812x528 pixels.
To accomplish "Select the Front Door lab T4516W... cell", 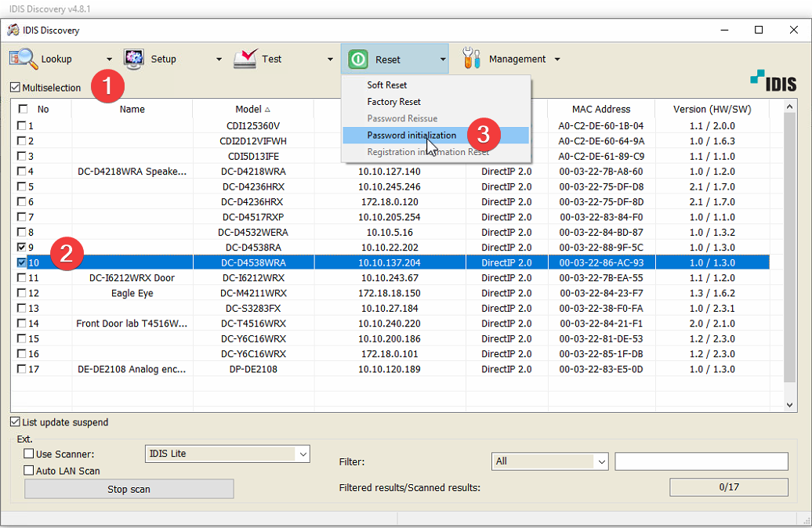I will pyautogui.click(x=132, y=324).
